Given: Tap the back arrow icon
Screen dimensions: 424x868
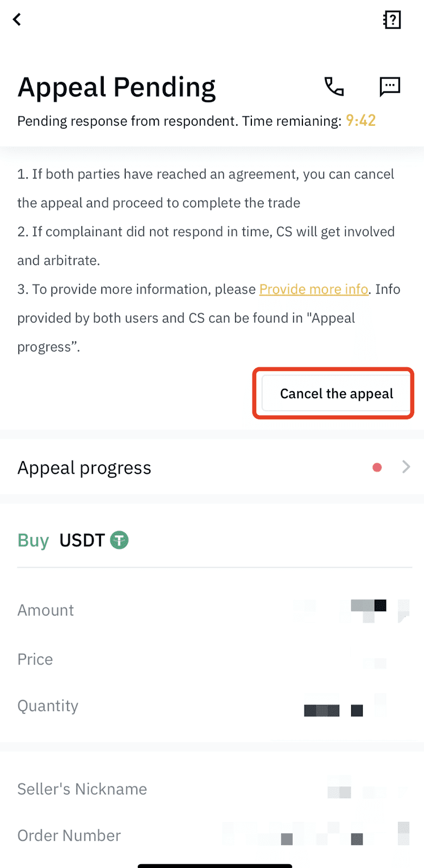Looking at the screenshot, I should [17, 20].
